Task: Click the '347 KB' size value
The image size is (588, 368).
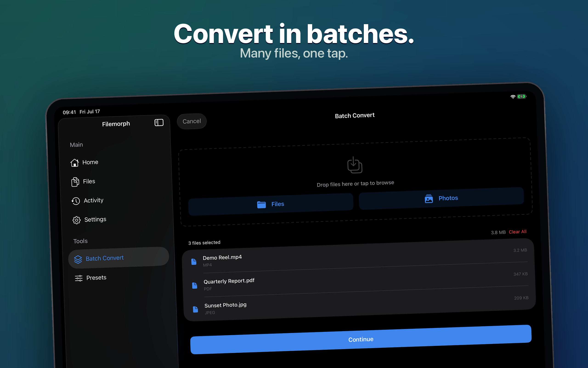Action: [x=520, y=274]
